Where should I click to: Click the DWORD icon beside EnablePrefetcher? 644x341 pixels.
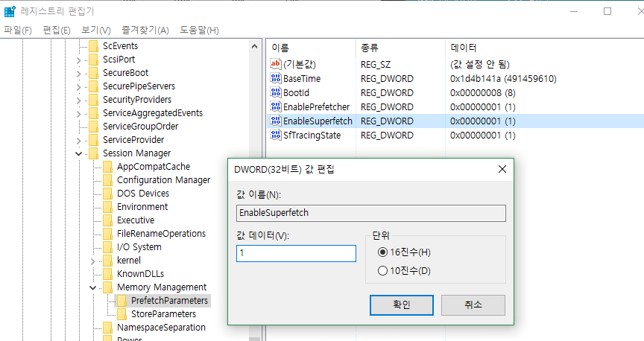[275, 107]
